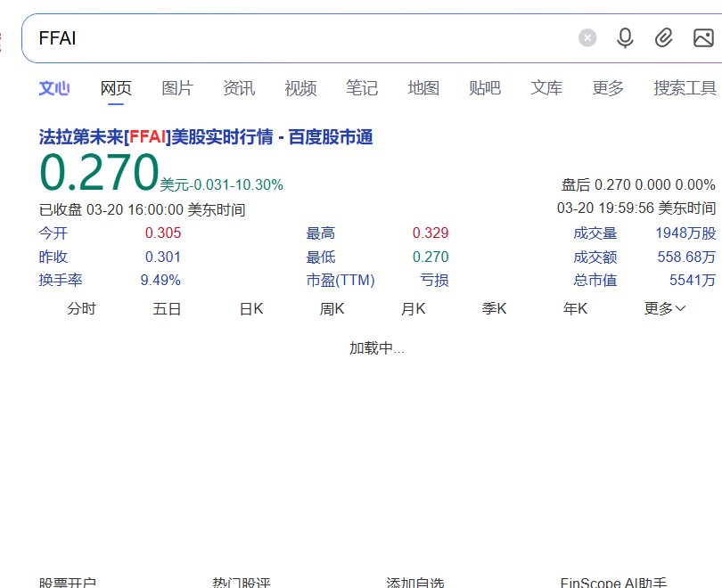Image resolution: width=722 pixels, height=588 pixels.
Task: Click 添加自选 to add to watchlist
Action: tap(415, 583)
